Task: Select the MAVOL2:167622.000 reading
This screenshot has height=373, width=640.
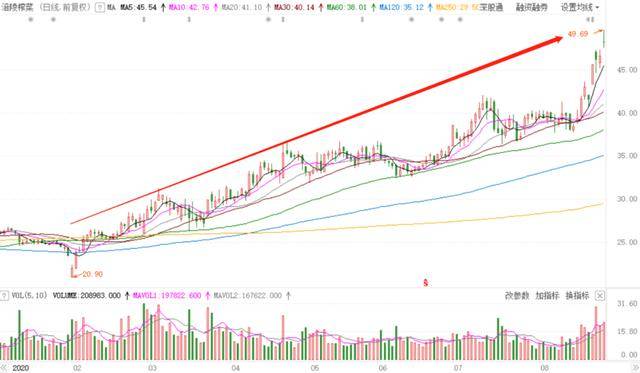Action: 248,295
